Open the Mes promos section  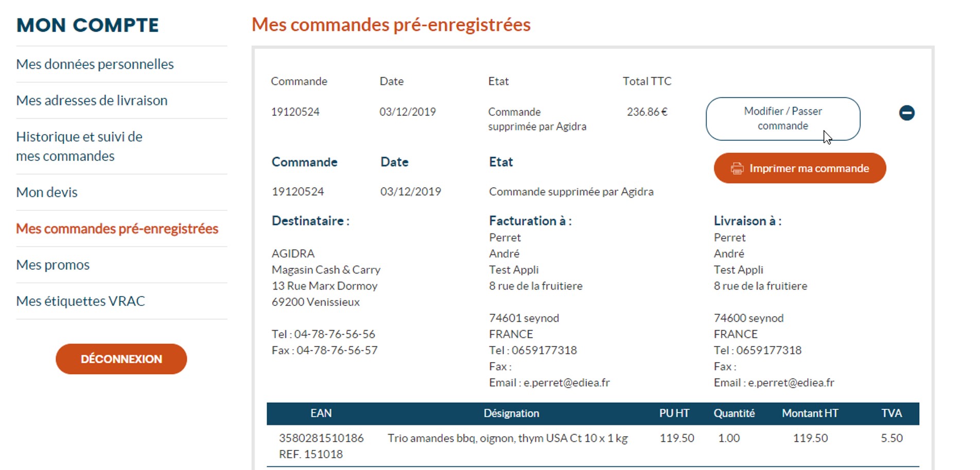coord(53,265)
